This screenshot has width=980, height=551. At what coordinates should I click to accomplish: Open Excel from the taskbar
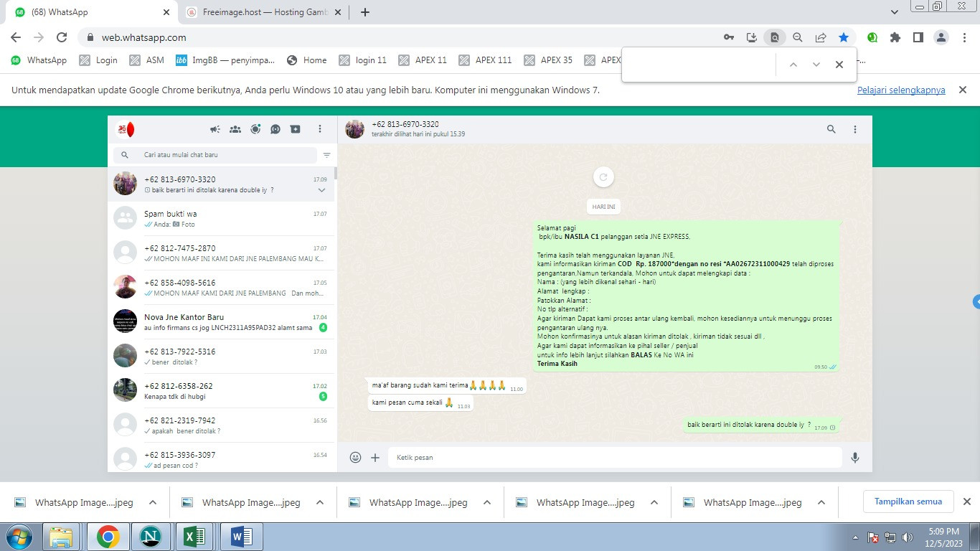(x=195, y=537)
